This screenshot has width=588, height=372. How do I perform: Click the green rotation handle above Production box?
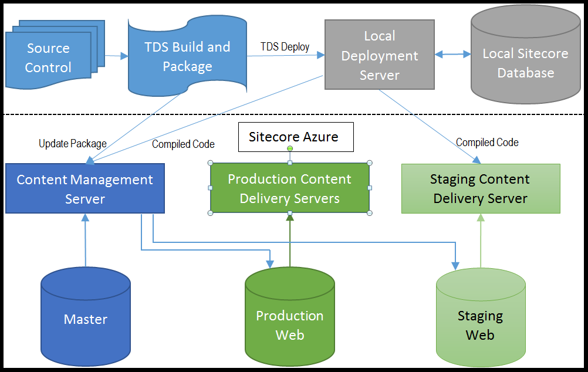(x=289, y=149)
